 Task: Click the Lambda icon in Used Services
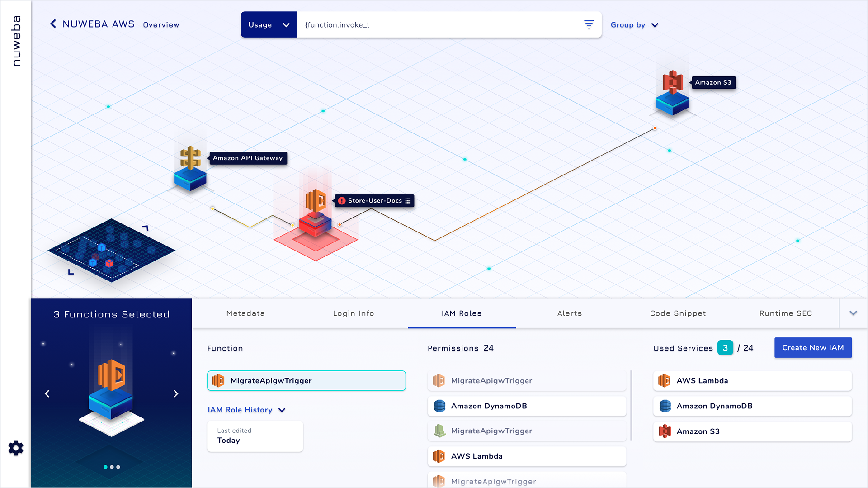(664, 380)
